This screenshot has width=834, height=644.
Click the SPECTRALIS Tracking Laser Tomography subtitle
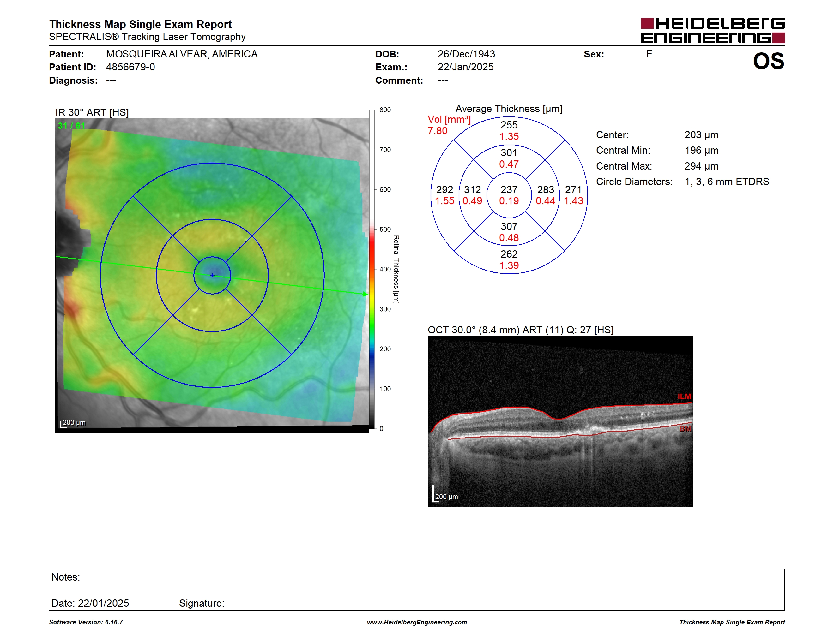click(x=147, y=37)
